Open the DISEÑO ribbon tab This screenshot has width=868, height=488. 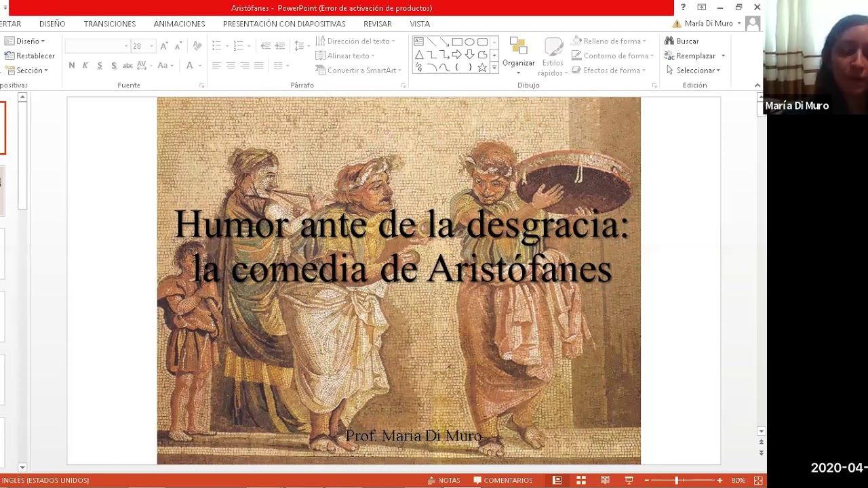[x=52, y=24]
